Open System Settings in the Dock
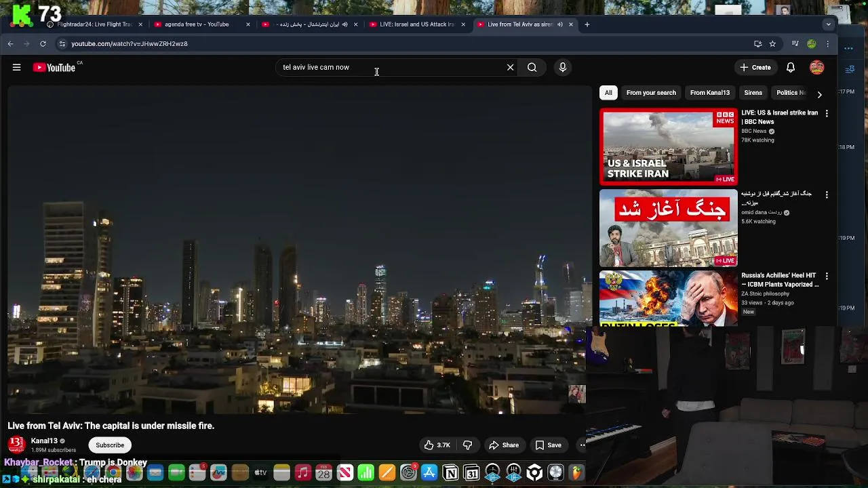The image size is (868, 488). click(x=408, y=472)
